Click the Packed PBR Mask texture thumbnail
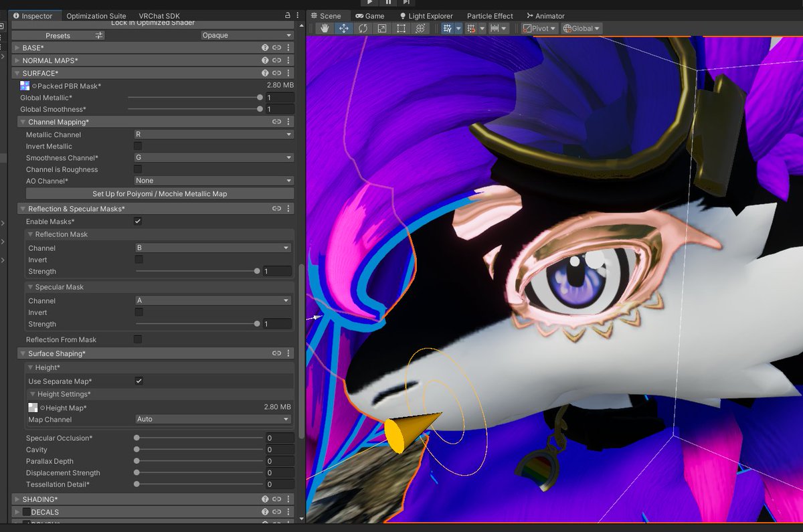 point(25,86)
